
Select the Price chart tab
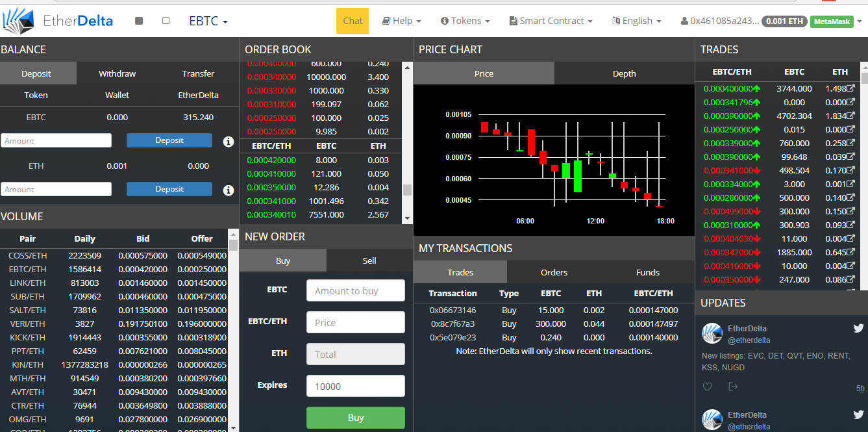coord(484,73)
